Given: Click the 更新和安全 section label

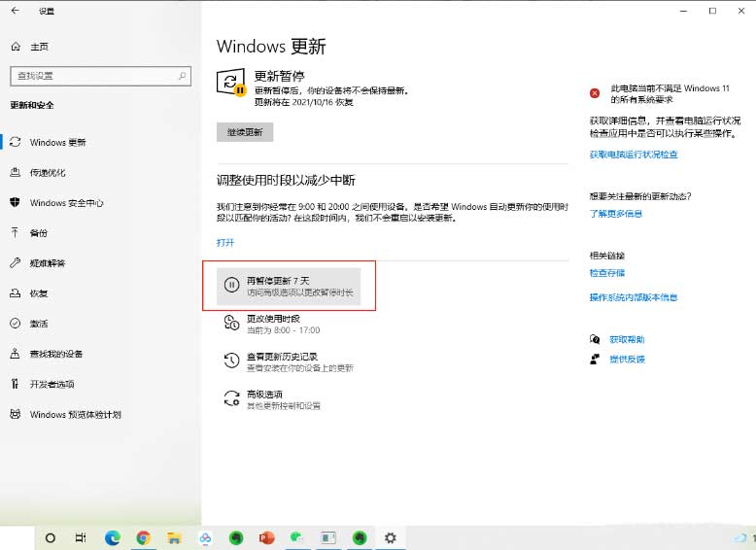Looking at the screenshot, I should [x=32, y=105].
